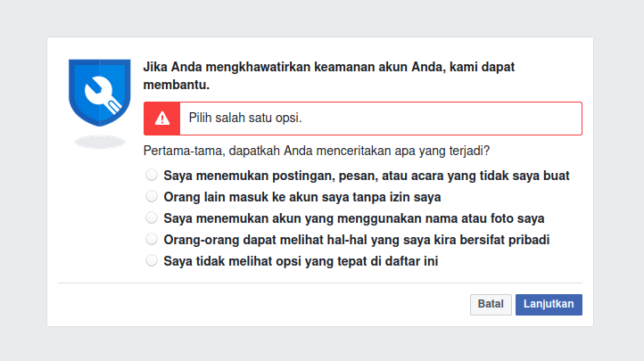Click the gray shadow beneath the shield
Viewport: 644px width, 361px height.
[99, 141]
